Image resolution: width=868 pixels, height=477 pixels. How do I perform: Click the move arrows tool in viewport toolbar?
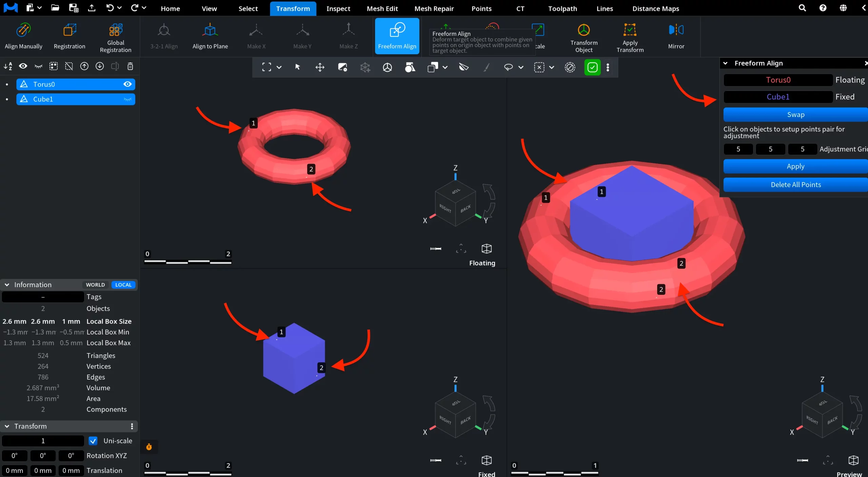[x=320, y=67]
